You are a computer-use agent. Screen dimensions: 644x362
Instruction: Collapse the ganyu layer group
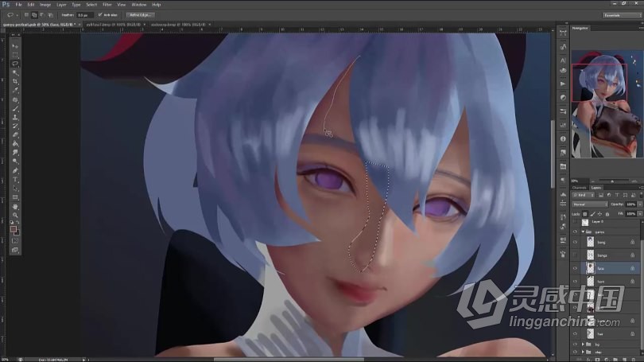tap(583, 232)
